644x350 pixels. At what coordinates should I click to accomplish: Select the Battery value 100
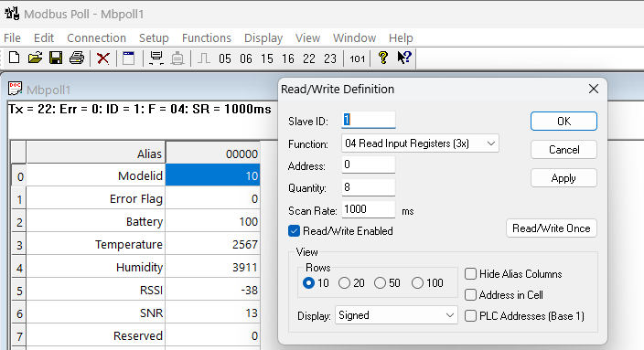(213, 221)
